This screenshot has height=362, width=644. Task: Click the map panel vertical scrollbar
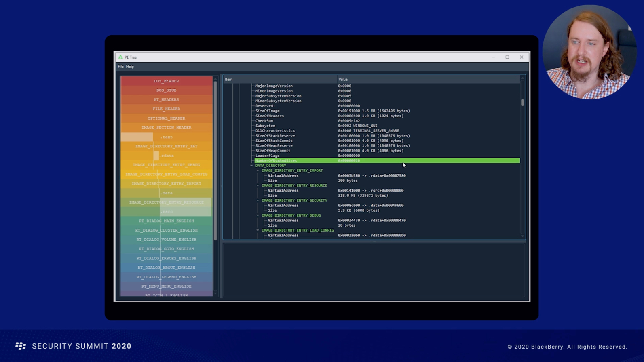(215, 162)
